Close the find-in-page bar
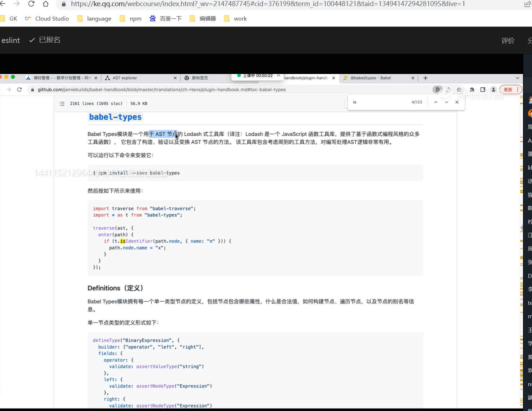Image resolution: width=532 pixels, height=411 pixels. [x=457, y=102]
